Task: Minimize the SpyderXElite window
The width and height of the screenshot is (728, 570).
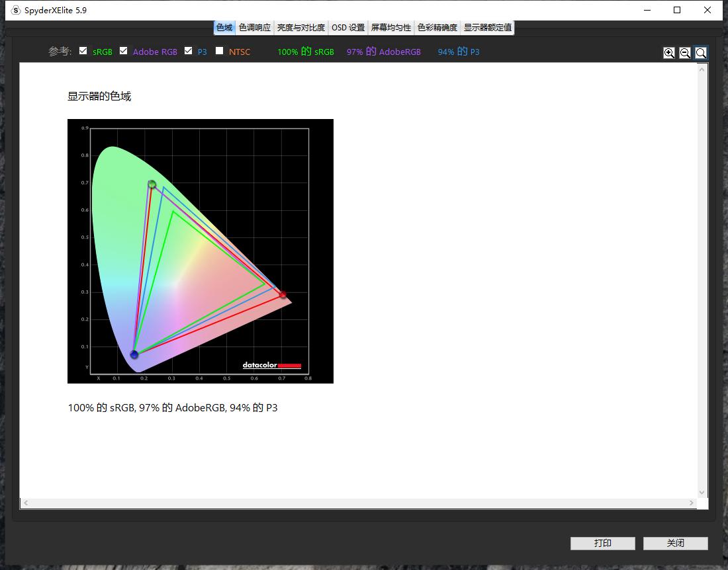Action: [x=647, y=10]
